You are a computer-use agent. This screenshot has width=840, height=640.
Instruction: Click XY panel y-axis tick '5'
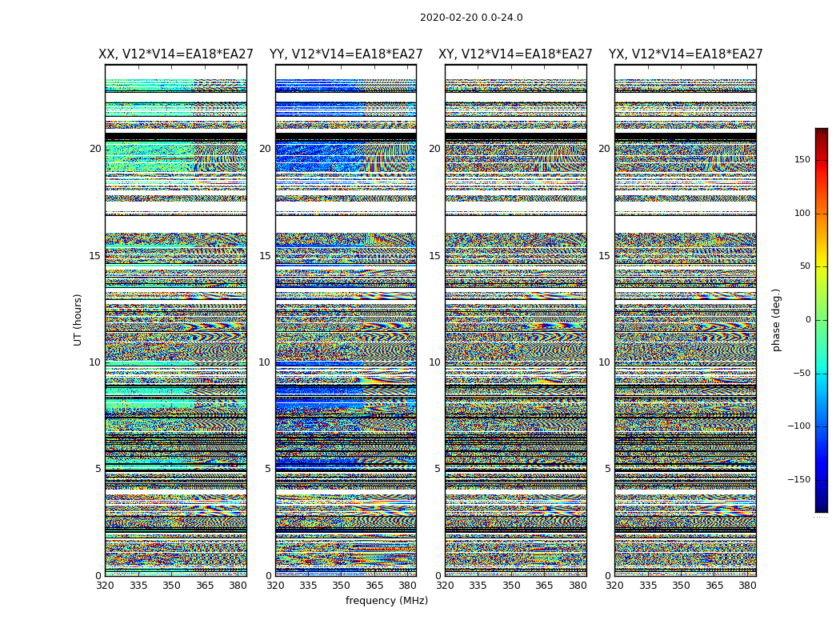point(438,469)
